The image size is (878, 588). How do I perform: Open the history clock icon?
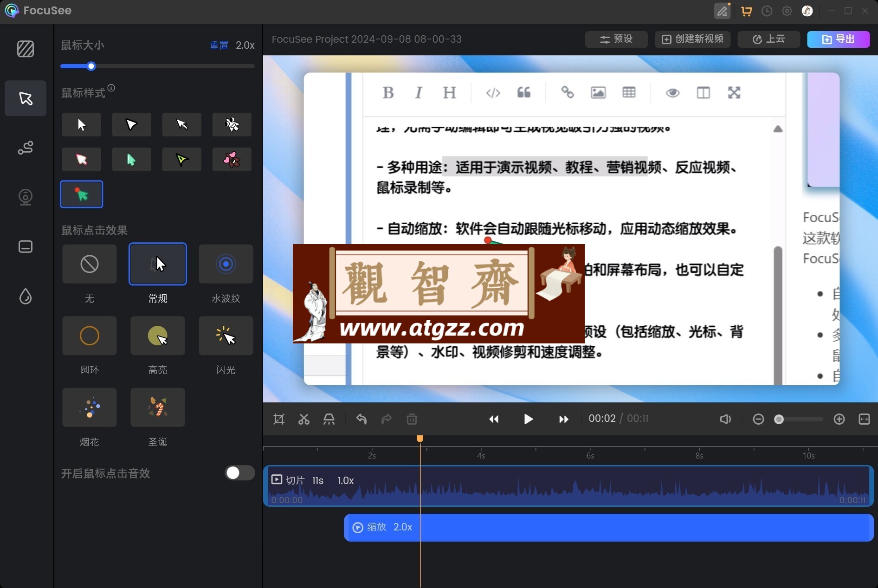pos(767,11)
